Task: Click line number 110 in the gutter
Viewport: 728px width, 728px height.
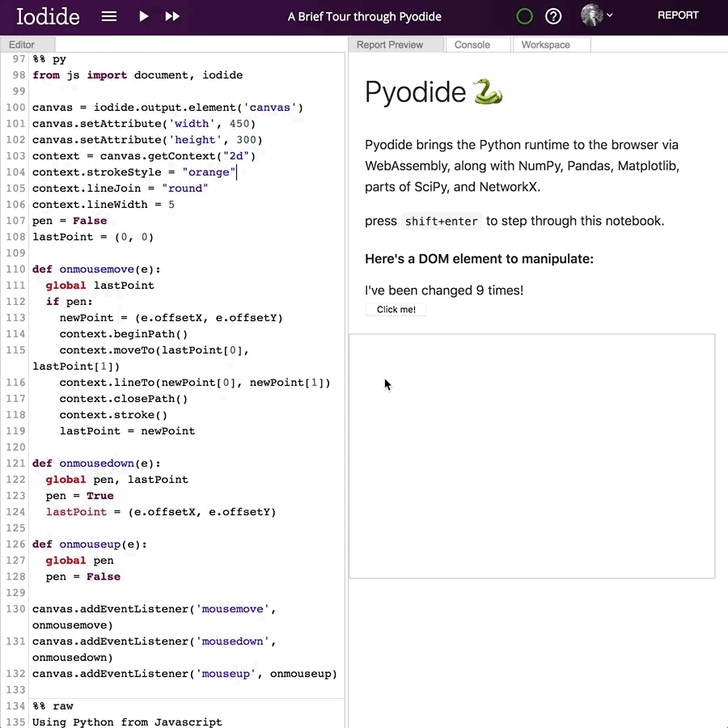Action: click(x=15, y=269)
